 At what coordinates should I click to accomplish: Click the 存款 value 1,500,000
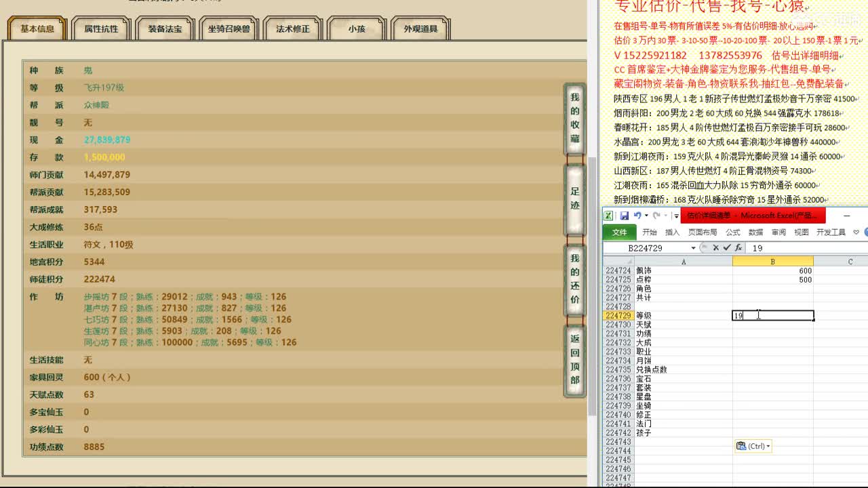tap(104, 157)
